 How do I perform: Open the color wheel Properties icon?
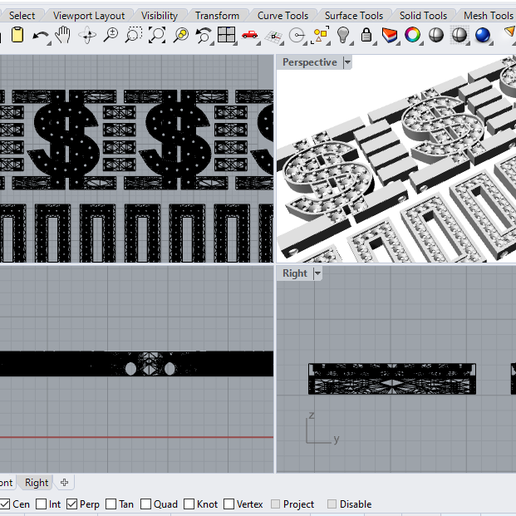click(x=412, y=35)
